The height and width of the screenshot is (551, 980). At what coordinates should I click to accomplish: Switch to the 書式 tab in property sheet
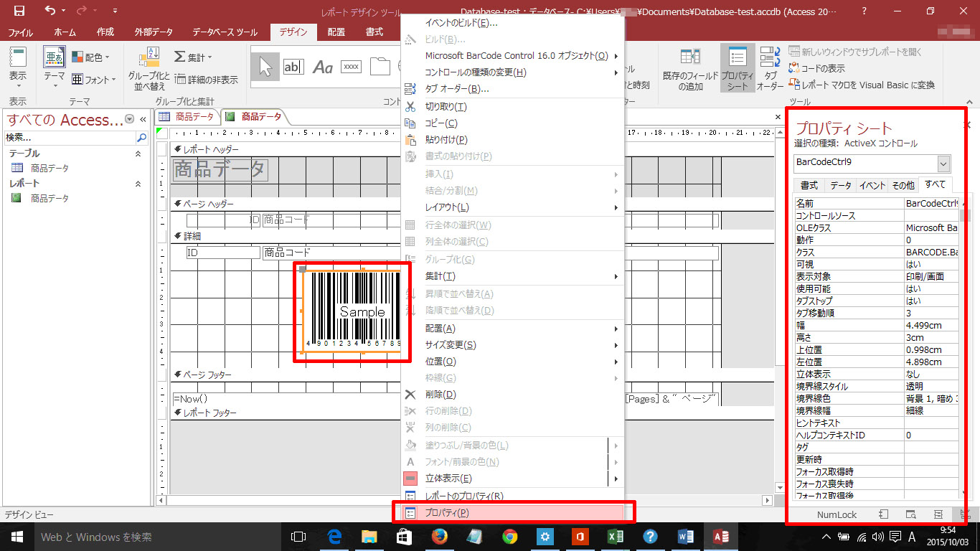point(809,185)
